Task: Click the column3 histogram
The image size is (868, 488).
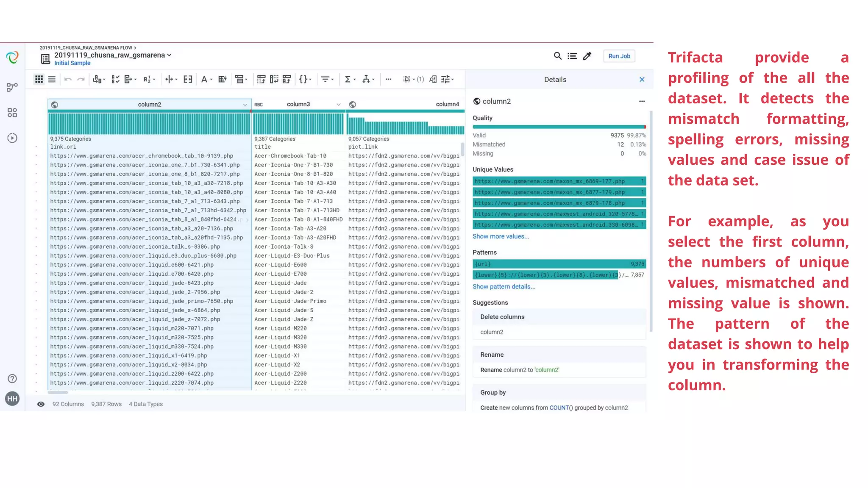Action: click(x=298, y=124)
